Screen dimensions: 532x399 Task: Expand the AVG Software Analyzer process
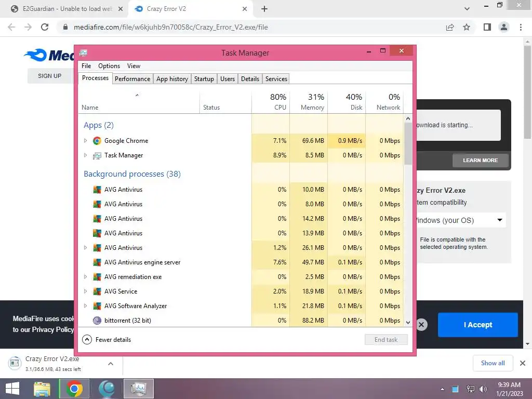[x=86, y=306]
